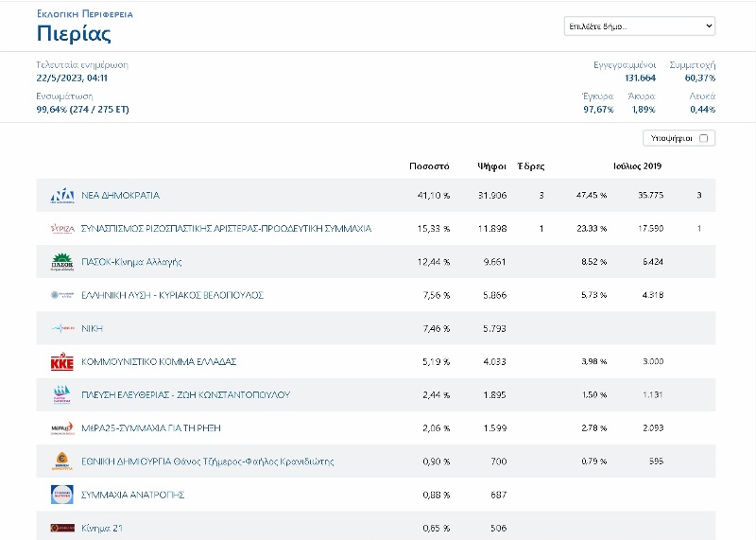Click the Έδρες column header

coord(531,166)
